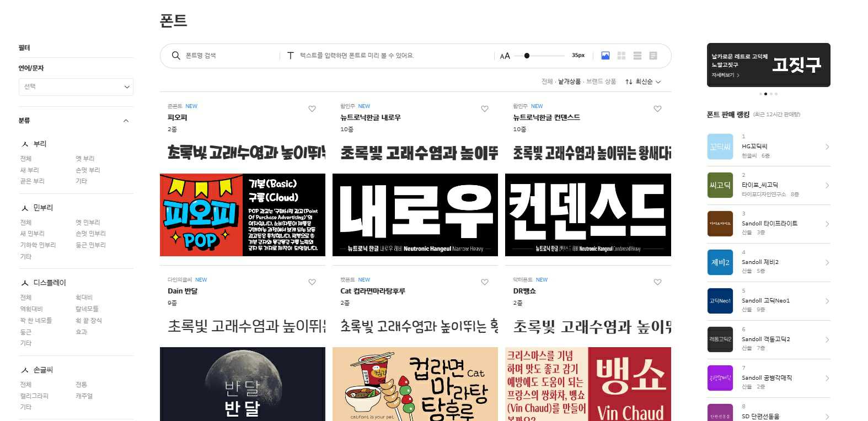The width and height of the screenshot is (868, 421).
Task: Open the 언어/문자 select dropdown
Action: click(76, 87)
